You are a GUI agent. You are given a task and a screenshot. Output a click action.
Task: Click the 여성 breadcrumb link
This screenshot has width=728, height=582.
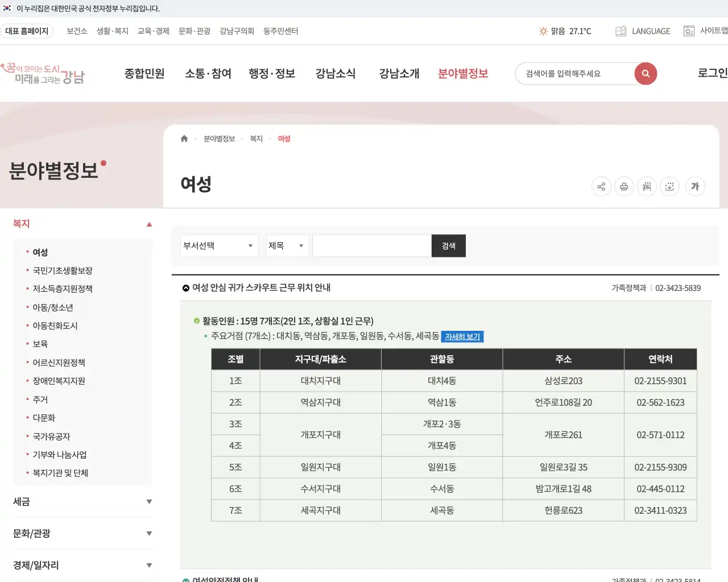coord(284,139)
